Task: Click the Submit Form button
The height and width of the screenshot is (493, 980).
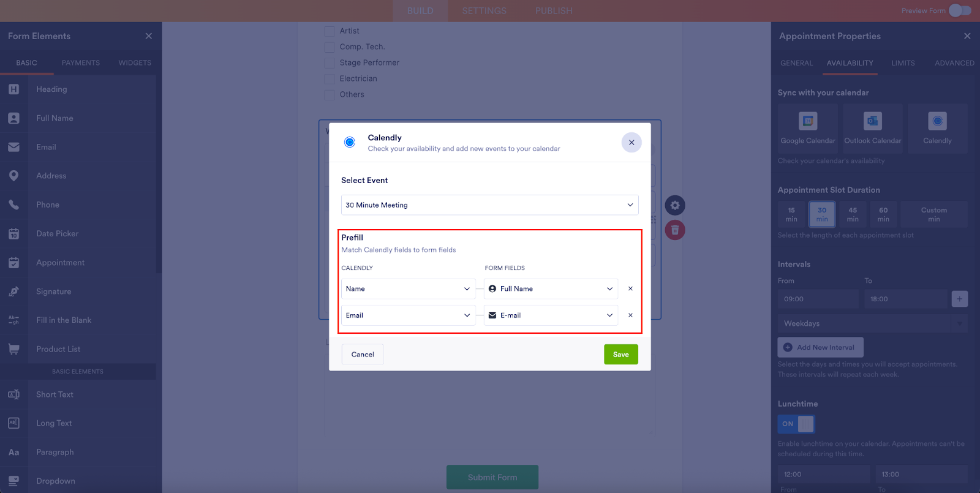Action: pos(492,477)
